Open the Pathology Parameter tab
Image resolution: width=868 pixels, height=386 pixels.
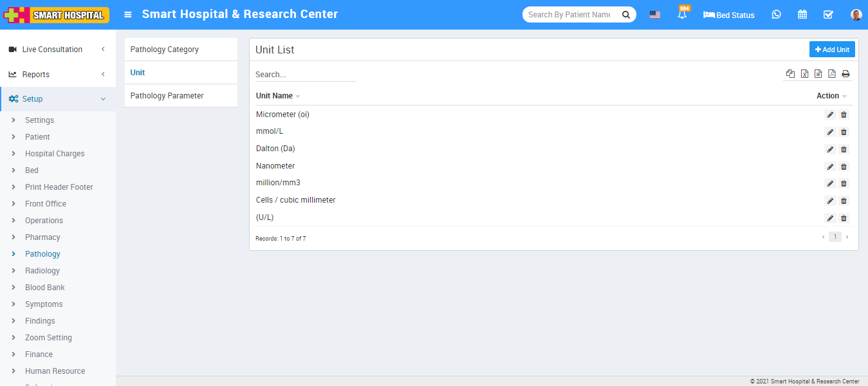[167, 96]
